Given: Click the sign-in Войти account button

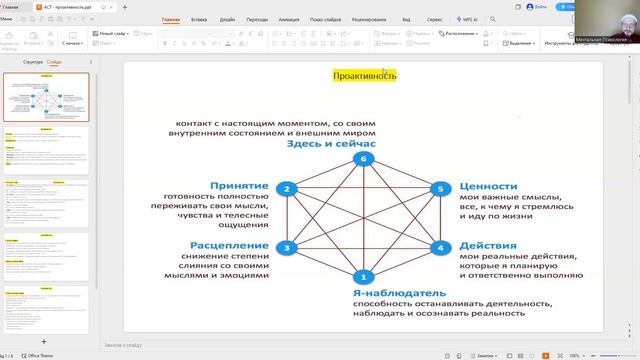Looking at the screenshot, I should (x=536, y=7).
